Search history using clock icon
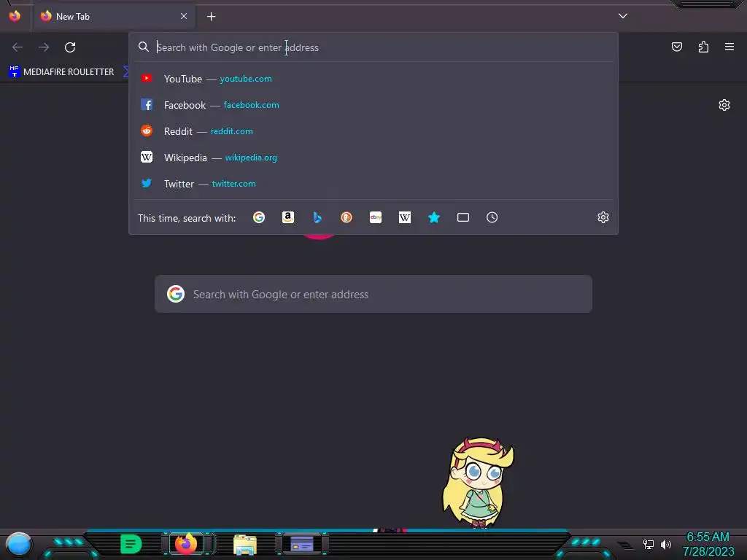This screenshot has width=747, height=560. point(492,217)
